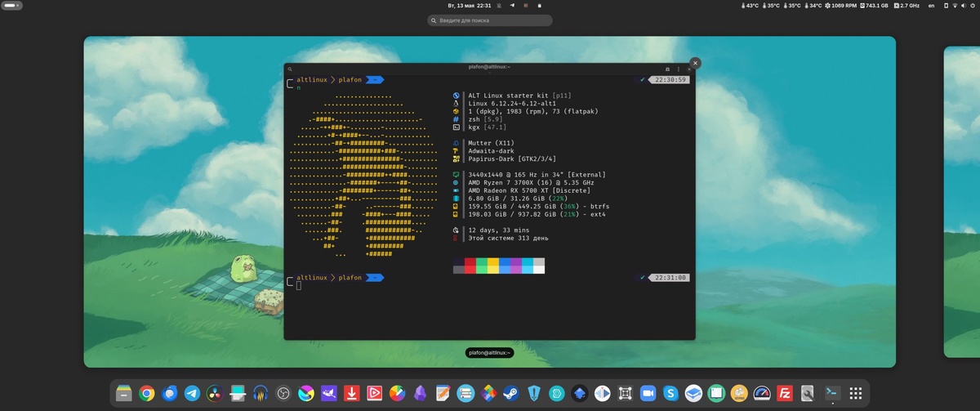Screen dimensions: 980x411
Task: Click the do-not-disturb bell icon beside clock
Action: point(499,6)
